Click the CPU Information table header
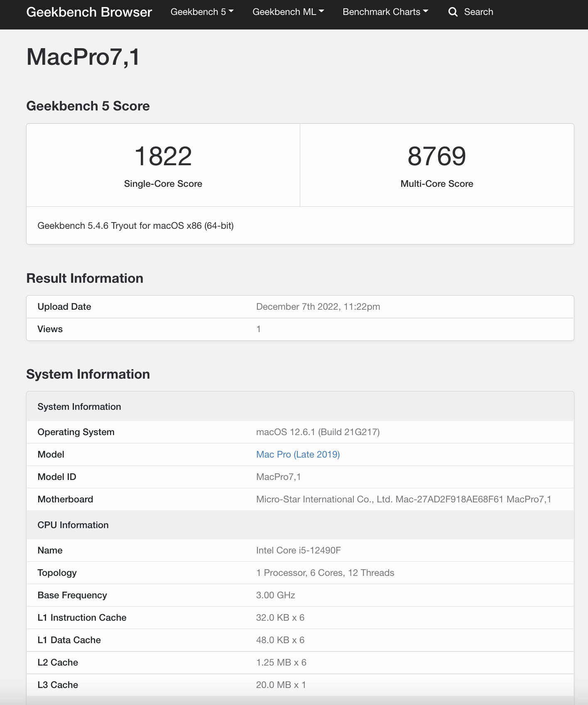This screenshot has height=705, width=588. pos(300,525)
